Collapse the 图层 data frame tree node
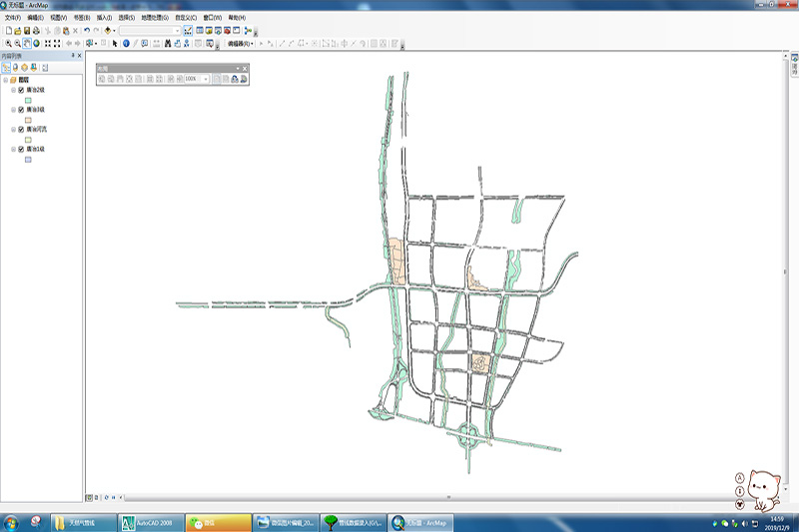Viewport: 799px width, 532px height. point(6,79)
